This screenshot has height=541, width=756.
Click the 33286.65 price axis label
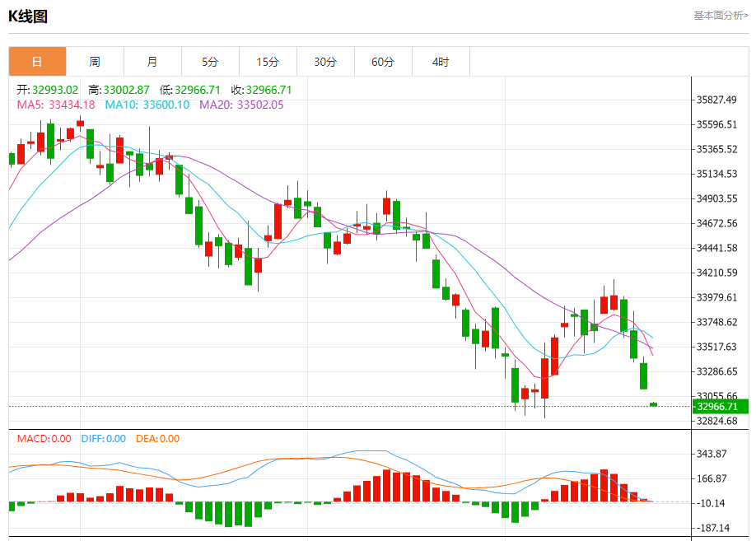(x=717, y=371)
